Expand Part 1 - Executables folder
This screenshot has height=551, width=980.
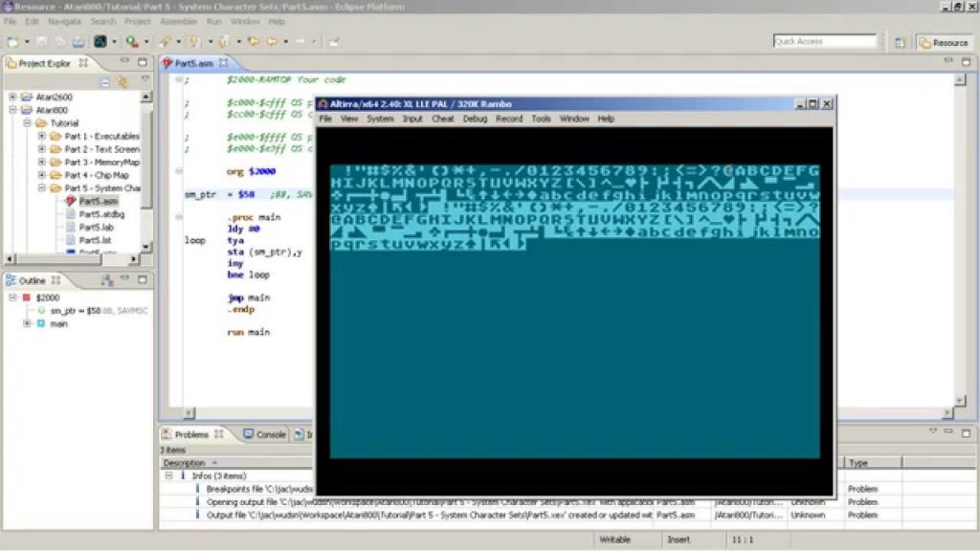[x=42, y=136]
